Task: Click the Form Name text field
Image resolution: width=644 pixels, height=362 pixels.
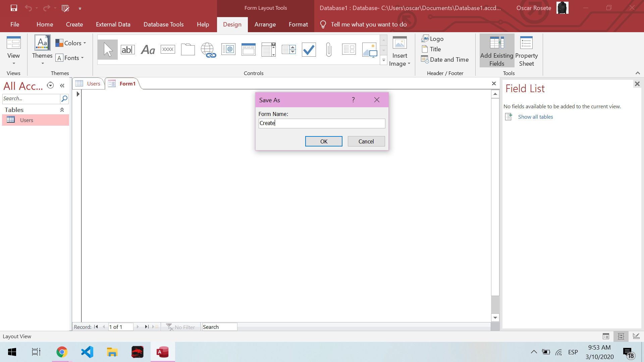Action: coord(321,123)
